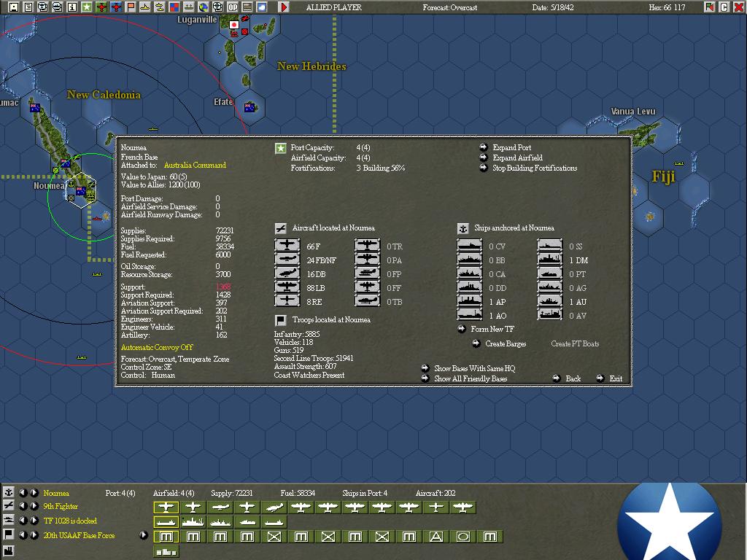Click previous arrow beside TF 1028 is docked
747x560 pixels.
click(x=23, y=520)
